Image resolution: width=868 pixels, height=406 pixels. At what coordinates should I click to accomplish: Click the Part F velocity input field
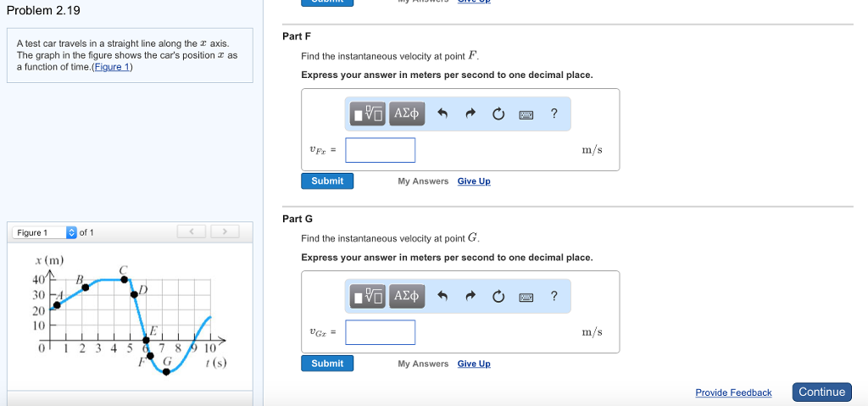point(381,150)
